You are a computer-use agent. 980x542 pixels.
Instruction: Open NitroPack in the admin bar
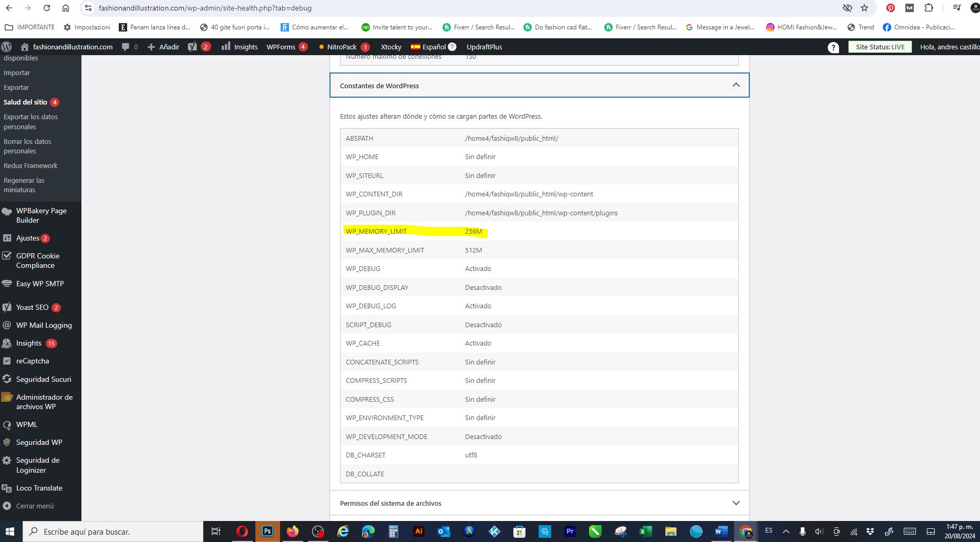click(x=344, y=47)
